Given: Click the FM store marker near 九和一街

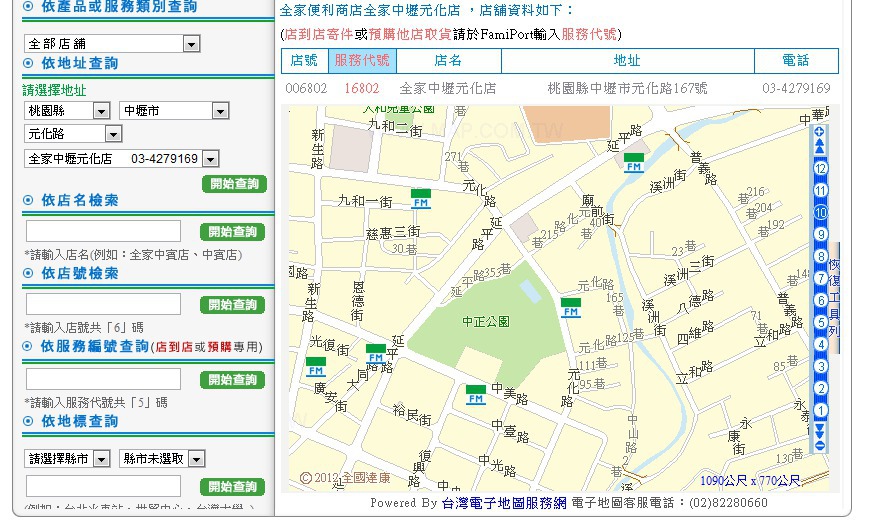Looking at the screenshot, I should click(421, 199).
